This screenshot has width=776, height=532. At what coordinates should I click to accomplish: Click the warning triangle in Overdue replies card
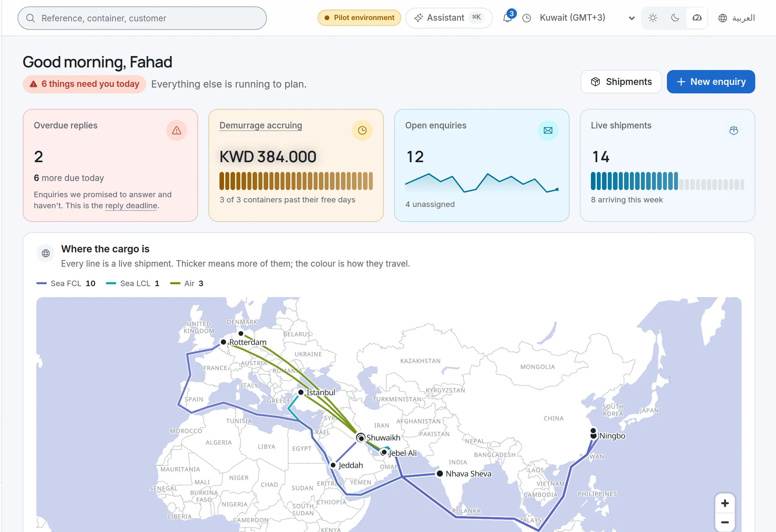pyautogui.click(x=177, y=130)
